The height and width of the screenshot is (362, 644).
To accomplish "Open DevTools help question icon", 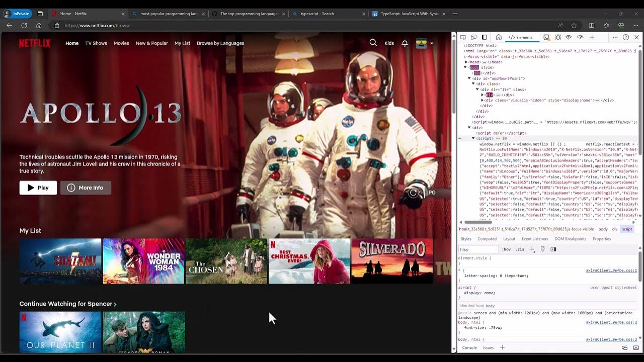I will tap(626, 37).
